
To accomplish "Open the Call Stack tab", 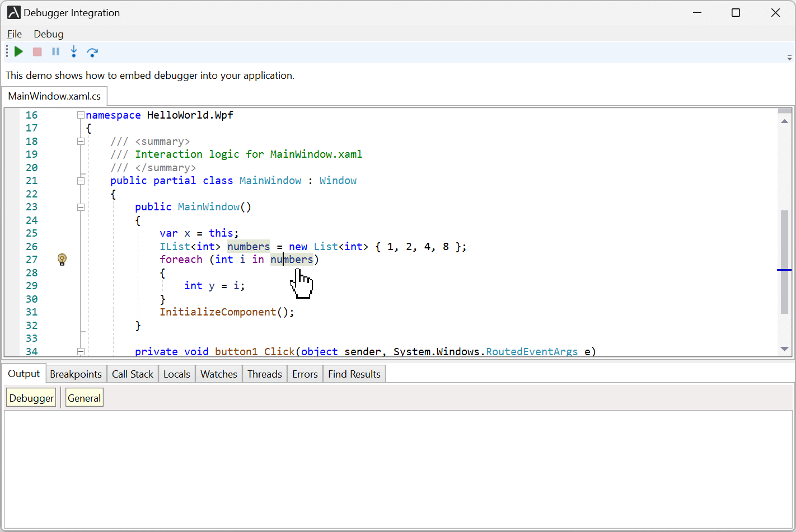I will click(x=133, y=374).
